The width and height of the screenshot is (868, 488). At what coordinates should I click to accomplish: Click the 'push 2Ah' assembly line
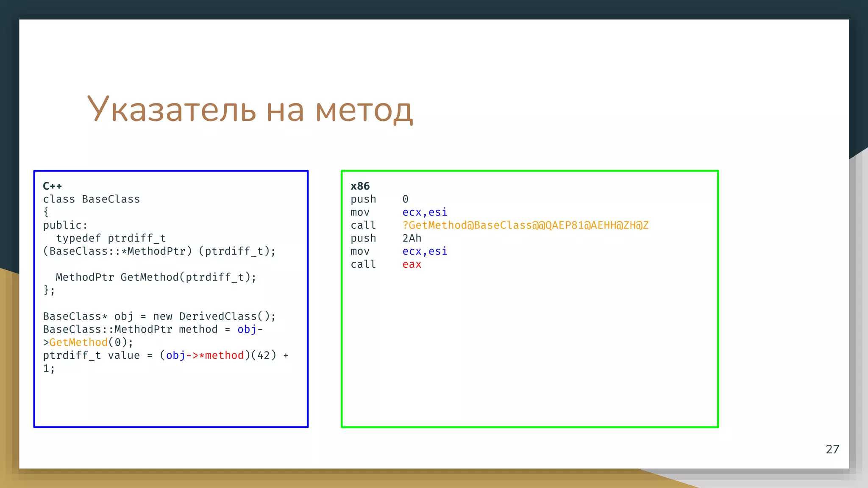coord(386,238)
